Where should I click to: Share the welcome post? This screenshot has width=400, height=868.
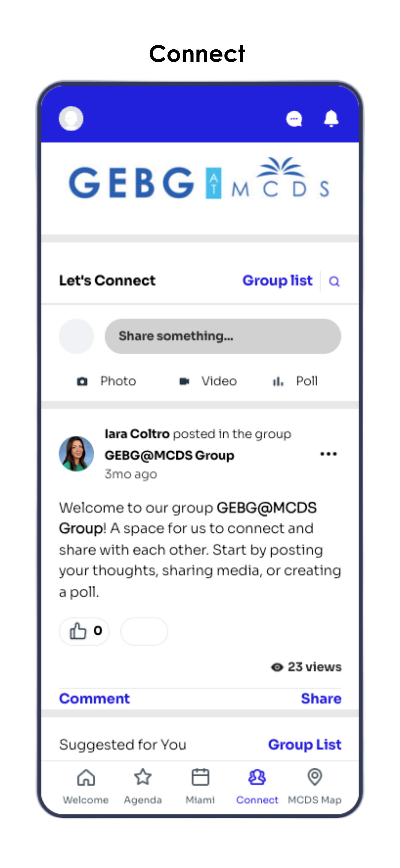321,699
